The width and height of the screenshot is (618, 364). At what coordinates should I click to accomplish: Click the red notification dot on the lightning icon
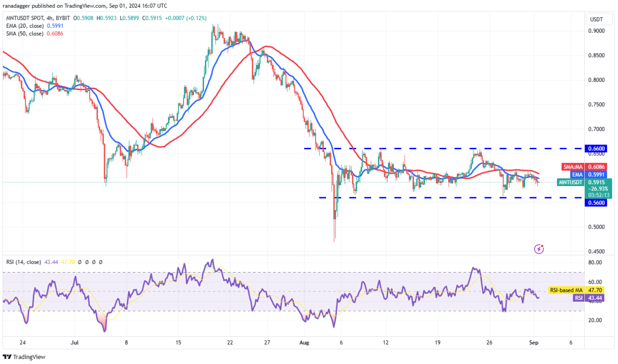pos(542,246)
